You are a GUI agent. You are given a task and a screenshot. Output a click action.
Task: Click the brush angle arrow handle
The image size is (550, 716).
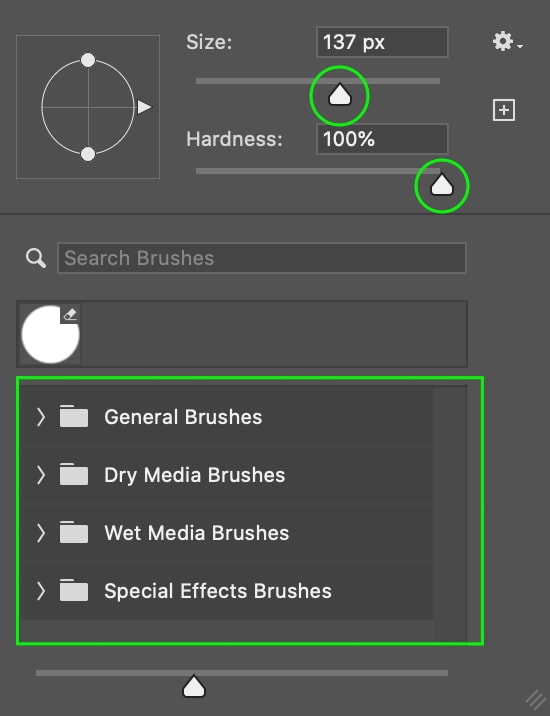click(144, 107)
